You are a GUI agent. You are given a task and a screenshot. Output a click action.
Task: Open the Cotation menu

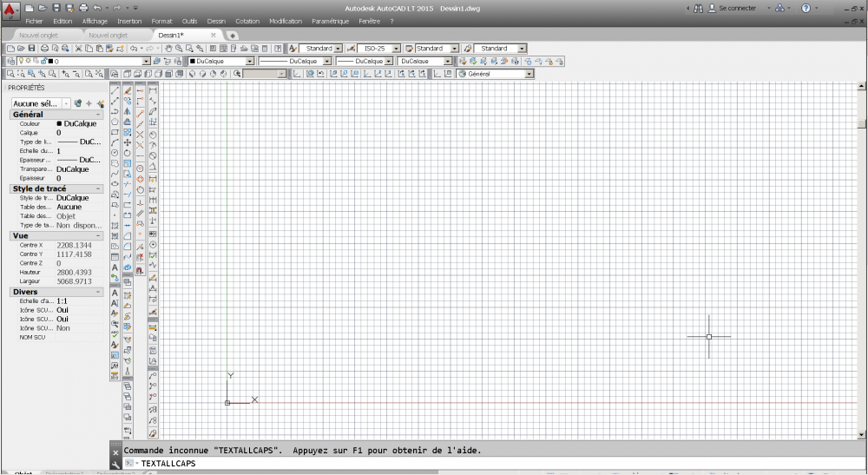coord(247,21)
